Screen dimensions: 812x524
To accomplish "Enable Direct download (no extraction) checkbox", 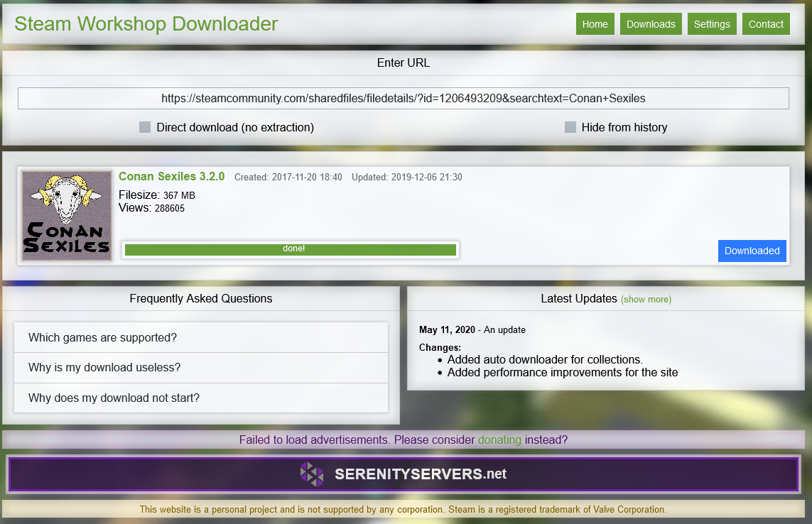I will click(x=145, y=127).
